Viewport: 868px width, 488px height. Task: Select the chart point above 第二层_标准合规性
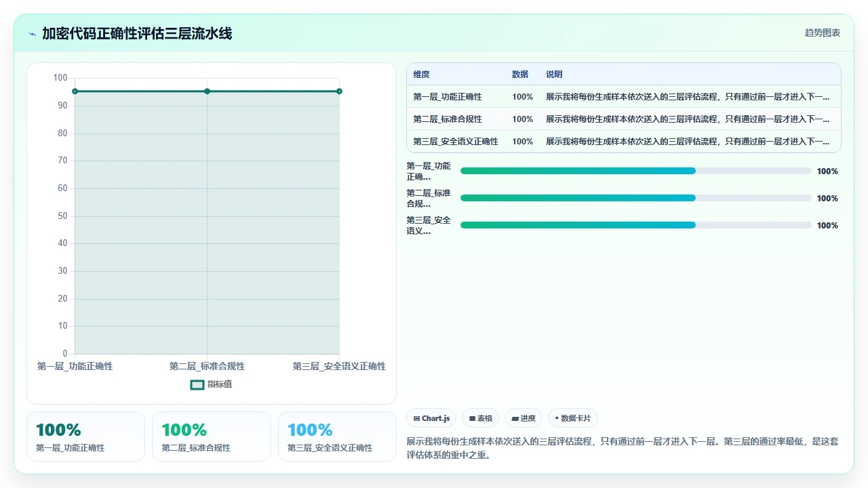click(207, 91)
